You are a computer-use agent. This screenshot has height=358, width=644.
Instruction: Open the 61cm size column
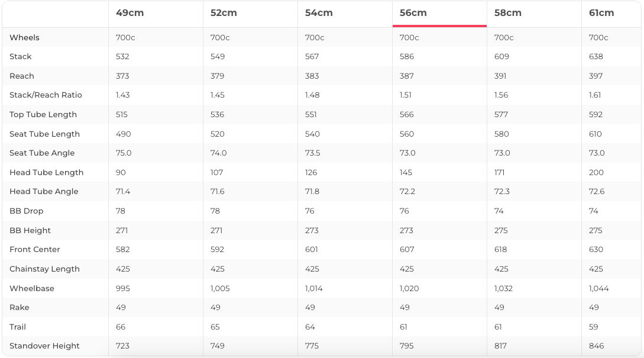[601, 13]
